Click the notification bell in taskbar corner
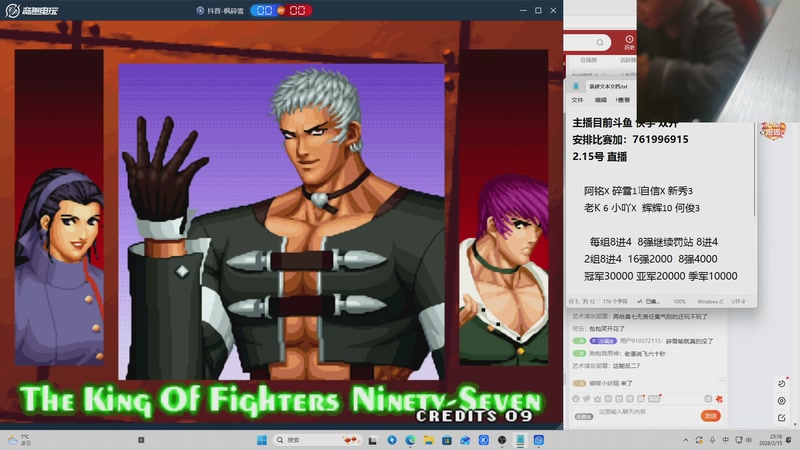 (789, 440)
